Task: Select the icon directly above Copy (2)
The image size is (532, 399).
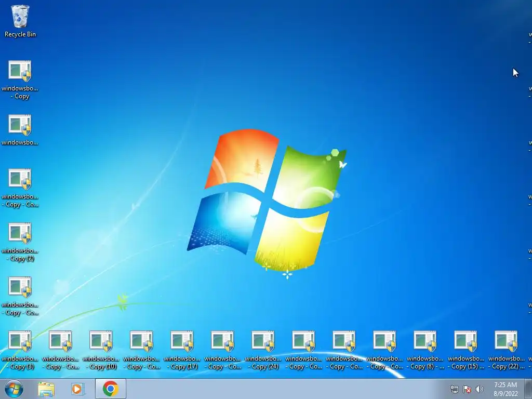Action: [20, 188]
